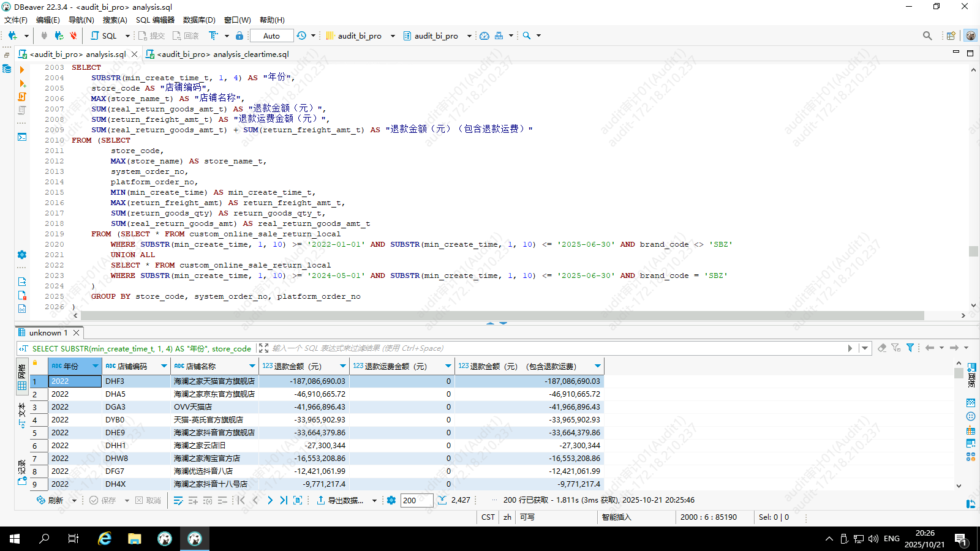Click the refresh results button
980x551 pixels.
point(50,500)
